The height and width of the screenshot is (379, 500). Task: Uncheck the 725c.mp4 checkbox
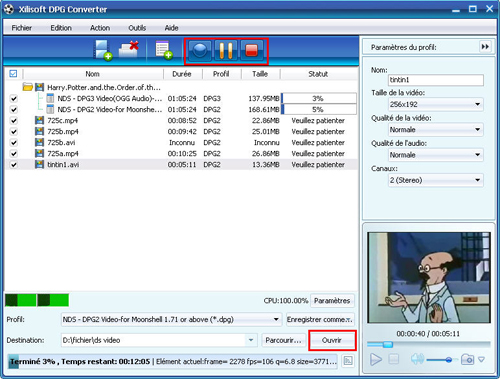(x=14, y=121)
